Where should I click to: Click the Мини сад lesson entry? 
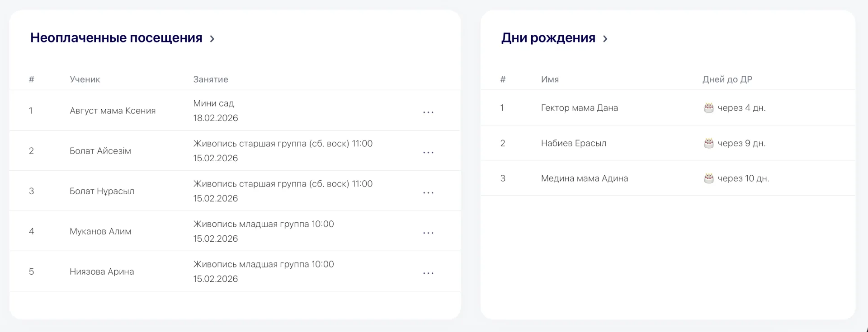(213, 103)
